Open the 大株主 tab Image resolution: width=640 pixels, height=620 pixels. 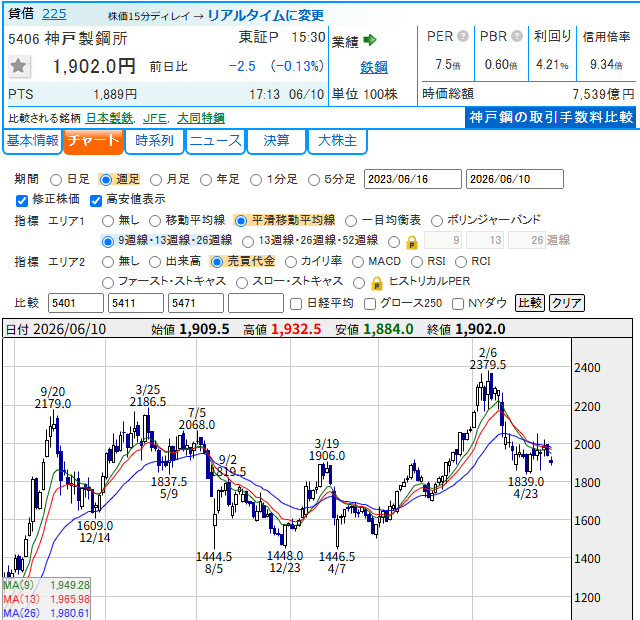(x=337, y=141)
